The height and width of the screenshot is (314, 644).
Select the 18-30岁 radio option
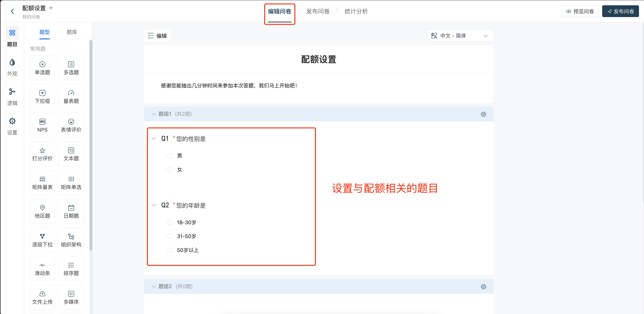[x=170, y=222]
